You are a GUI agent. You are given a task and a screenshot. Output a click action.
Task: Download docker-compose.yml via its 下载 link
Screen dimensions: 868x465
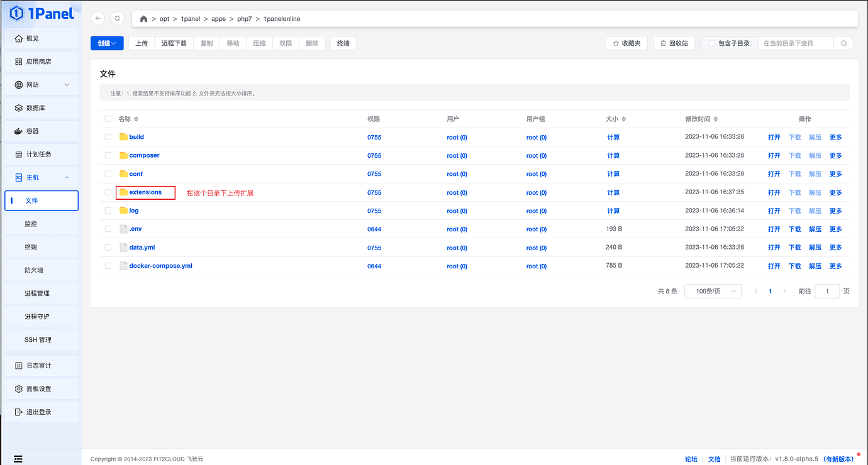click(794, 266)
